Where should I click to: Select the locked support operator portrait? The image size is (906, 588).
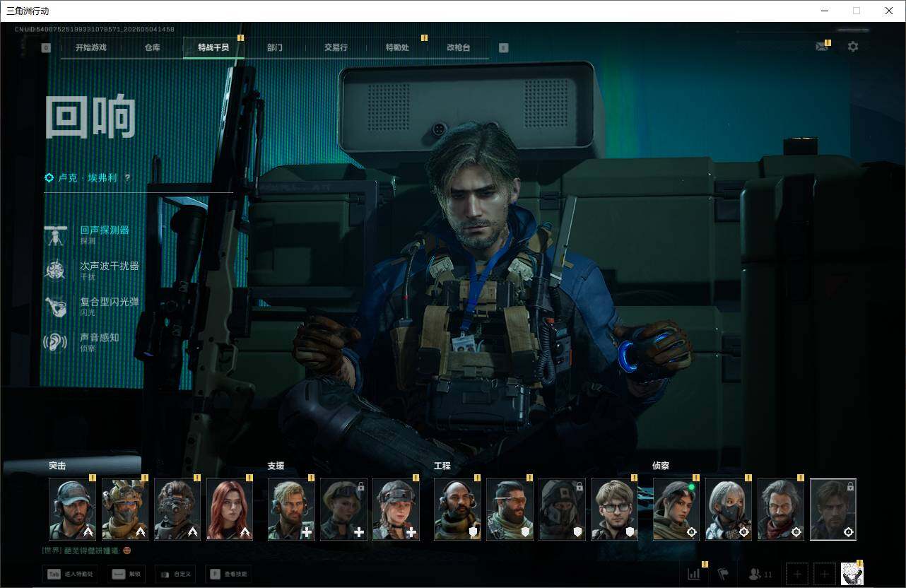coord(343,510)
